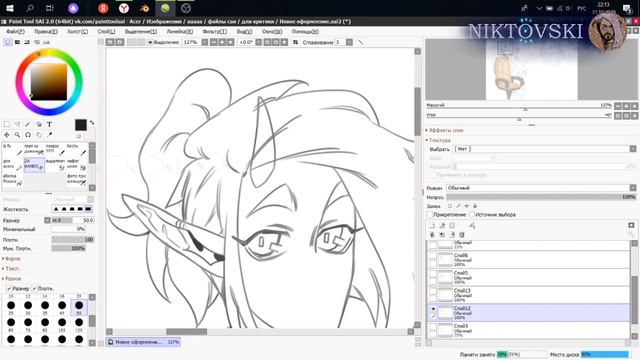Select the Text tool (T icon)

click(x=49, y=124)
